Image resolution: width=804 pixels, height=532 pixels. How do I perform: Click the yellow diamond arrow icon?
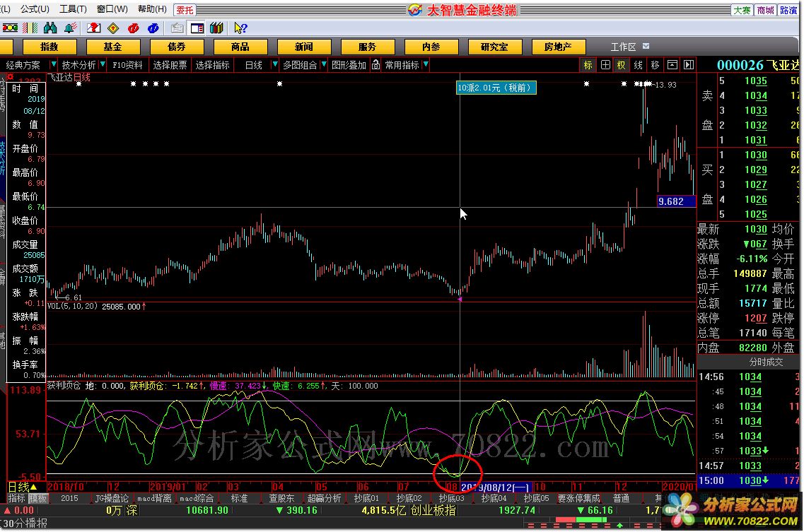click(x=113, y=28)
